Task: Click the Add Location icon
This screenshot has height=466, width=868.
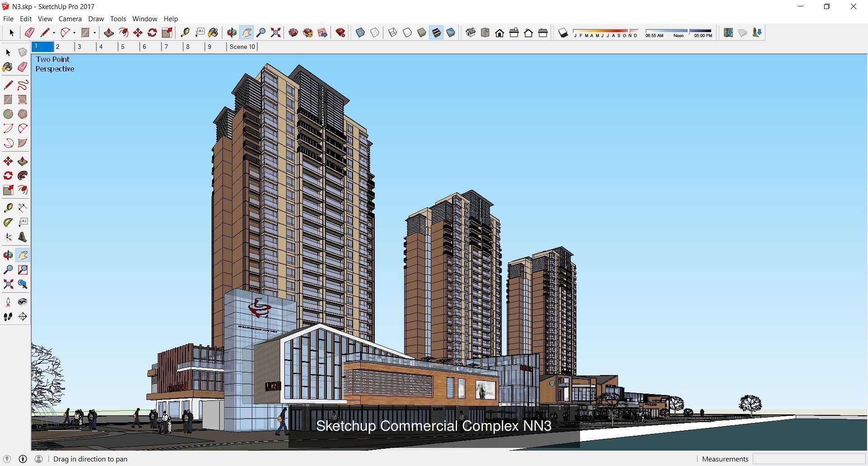Action: (728, 33)
